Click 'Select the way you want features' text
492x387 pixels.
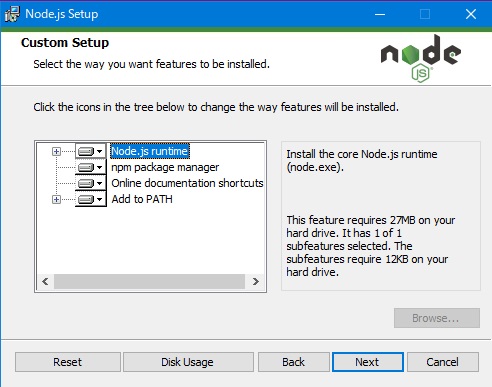pos(151,64)
